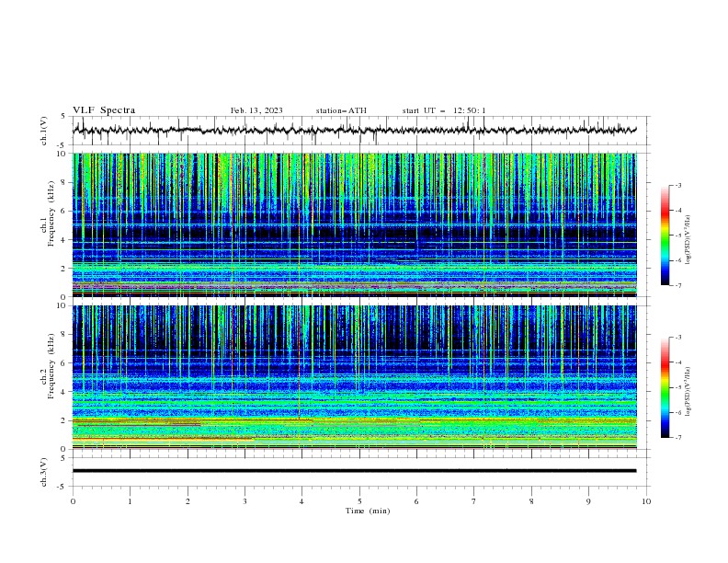Click the 'station=ATH' label
The width and height of the screenshot is (728, 563).
(x=341, y=110)
